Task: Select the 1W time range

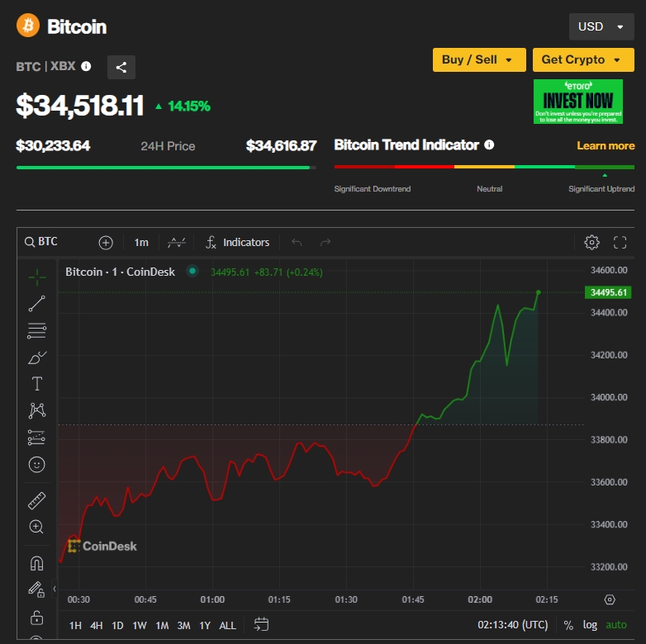Action: tap(140, 626)
